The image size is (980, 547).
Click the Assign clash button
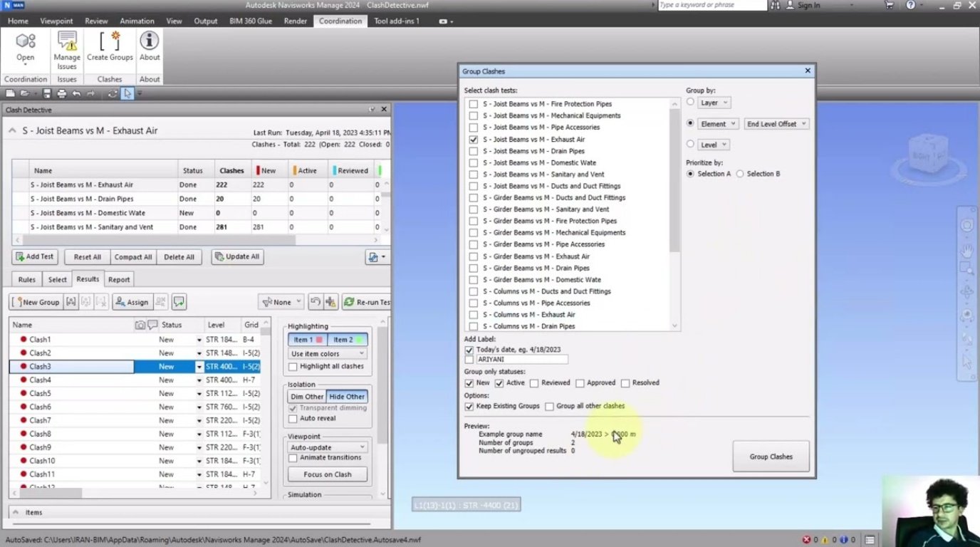click(131, 302)
